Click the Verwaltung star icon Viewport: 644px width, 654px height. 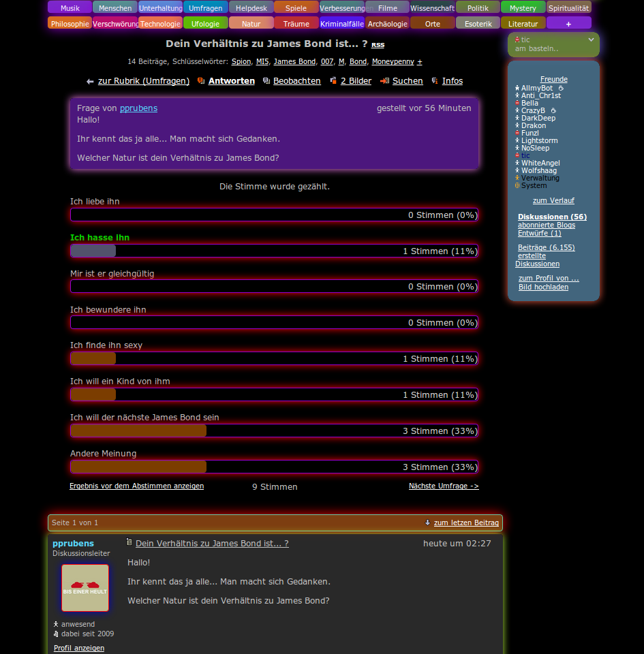pos(517,178)
